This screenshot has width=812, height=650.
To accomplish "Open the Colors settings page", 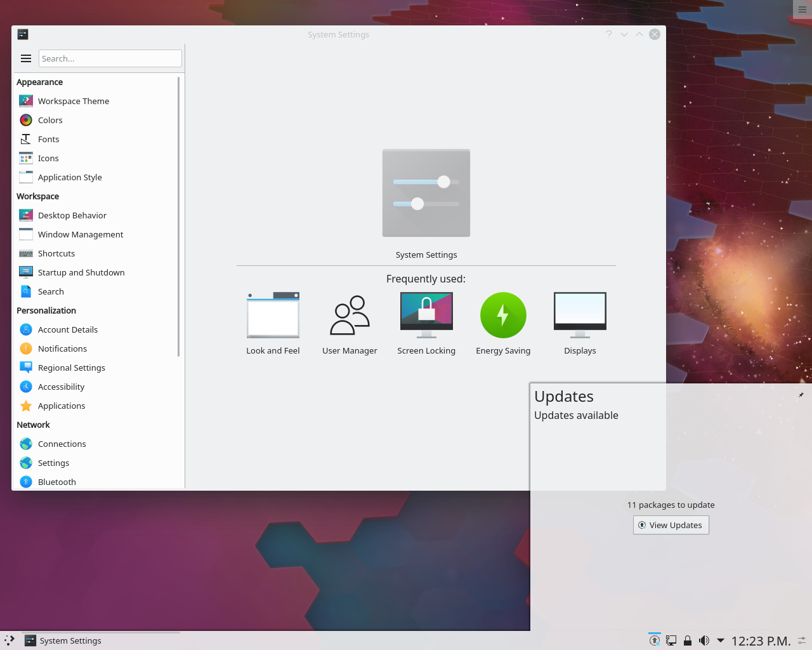I will 51,119.
